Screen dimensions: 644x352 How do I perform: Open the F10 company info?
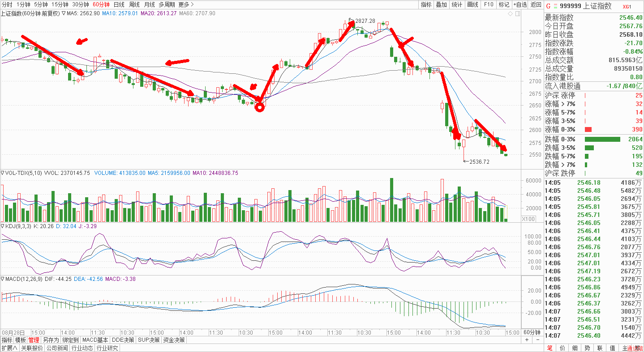(489, 4)
